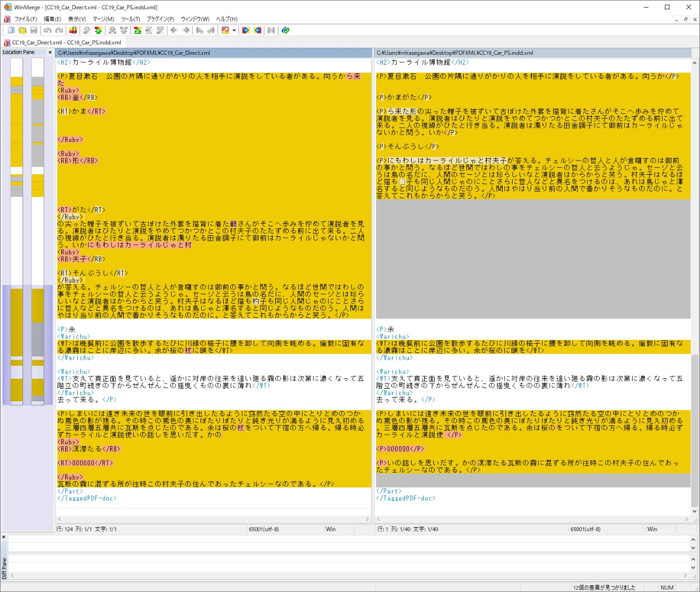Minimize the inner document window
The image size is (700, 592).
click(676, 19)
